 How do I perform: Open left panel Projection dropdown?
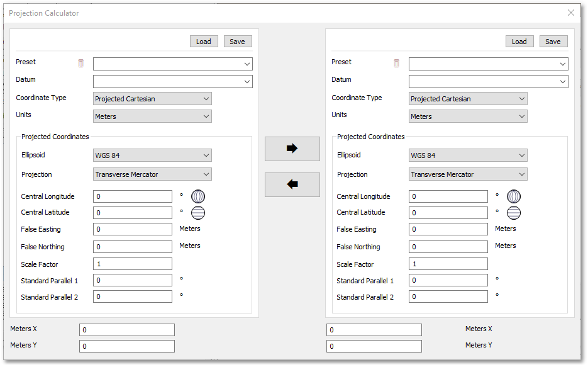pyautogui.click(x=152, y=174)
